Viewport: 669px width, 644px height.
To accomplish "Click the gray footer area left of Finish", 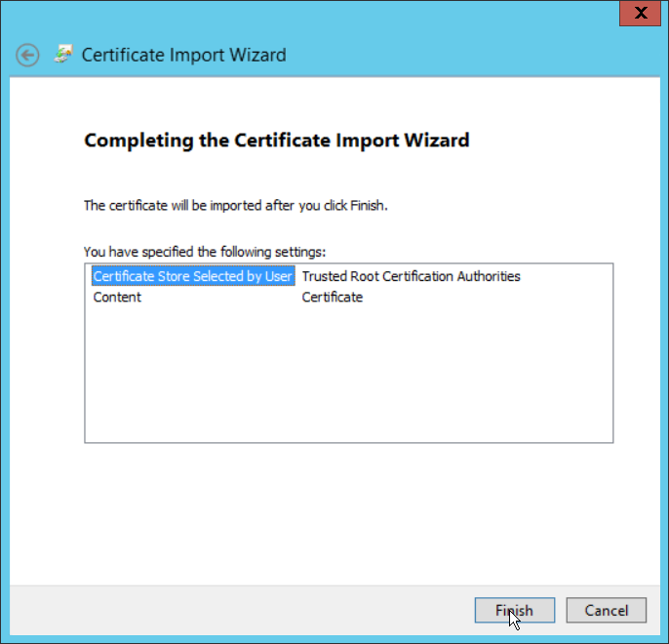I will (244, 611).
